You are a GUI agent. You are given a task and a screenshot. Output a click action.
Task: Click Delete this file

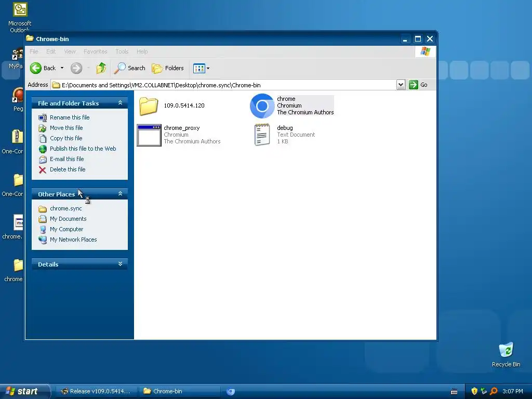pos(68,169)
